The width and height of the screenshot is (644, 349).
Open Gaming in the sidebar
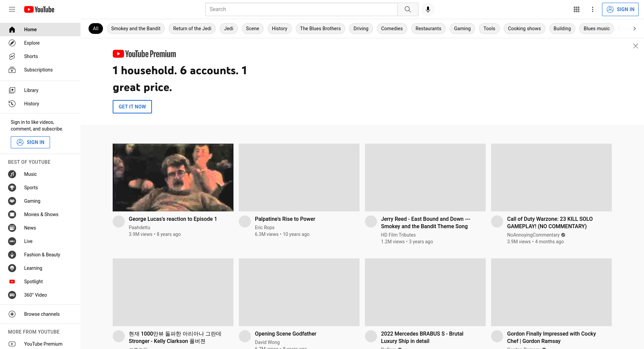pyautogui.click(x=40, y=201)
